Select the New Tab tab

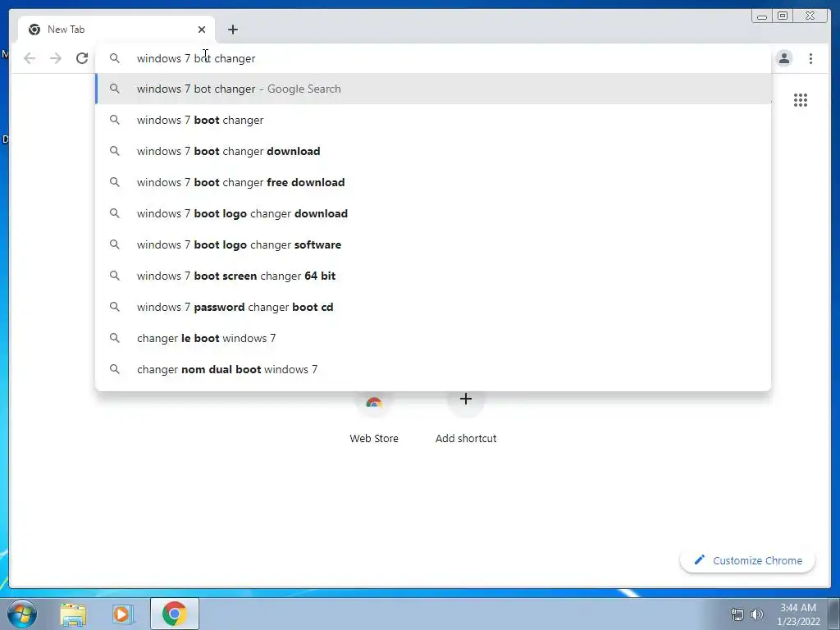point(116,30)
